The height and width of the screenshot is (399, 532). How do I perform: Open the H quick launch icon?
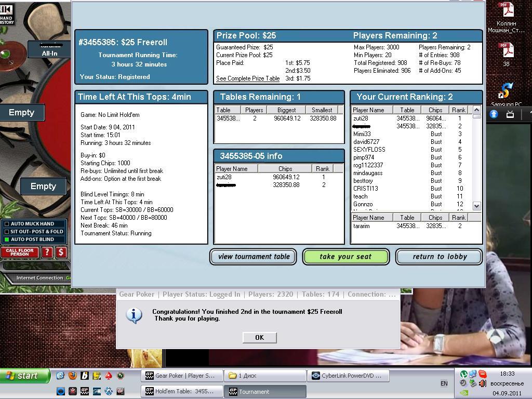pos(97,391)
